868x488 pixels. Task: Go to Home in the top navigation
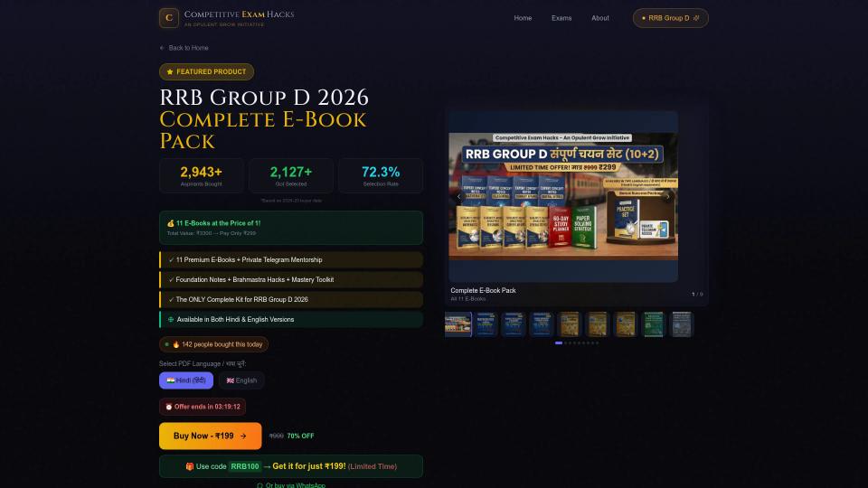(x=523, y=18)
